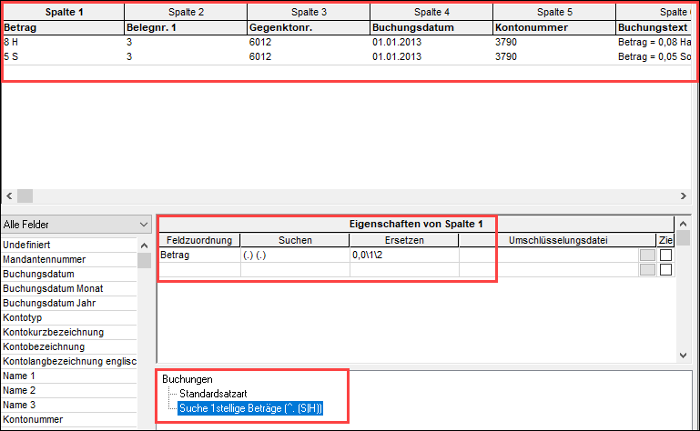Select Standardsatzart tree node
This screenshot has width=700, height=431.
[213, 393]
